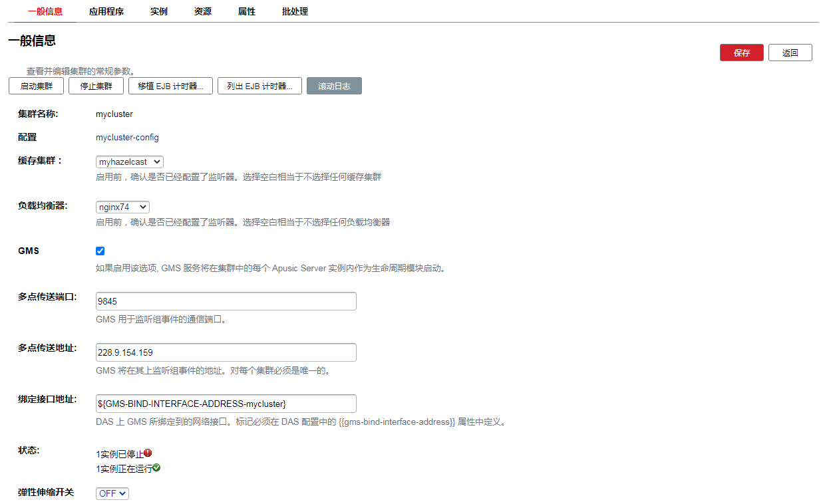This screenshot has height=504, width=825.
Task: Open the 弹性伸缩开关 OFF dropdown
Action: (112, 493)
